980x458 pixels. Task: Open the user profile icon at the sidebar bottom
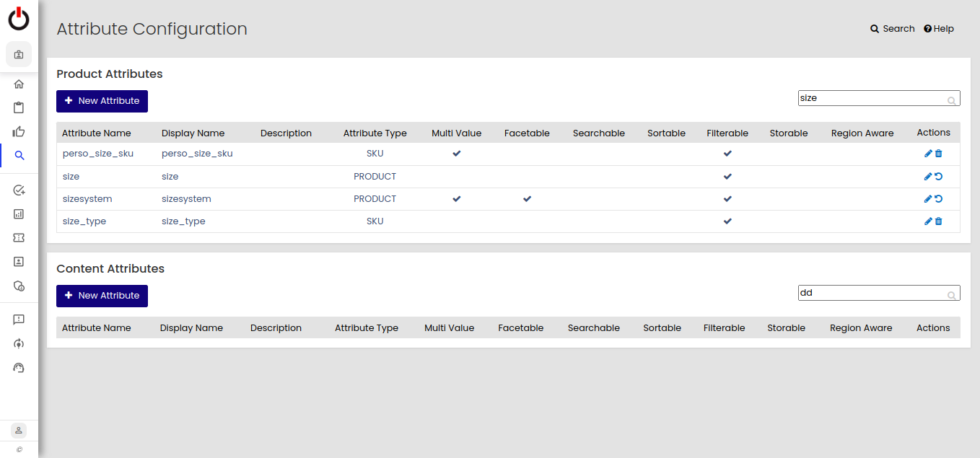click(19, 430)
